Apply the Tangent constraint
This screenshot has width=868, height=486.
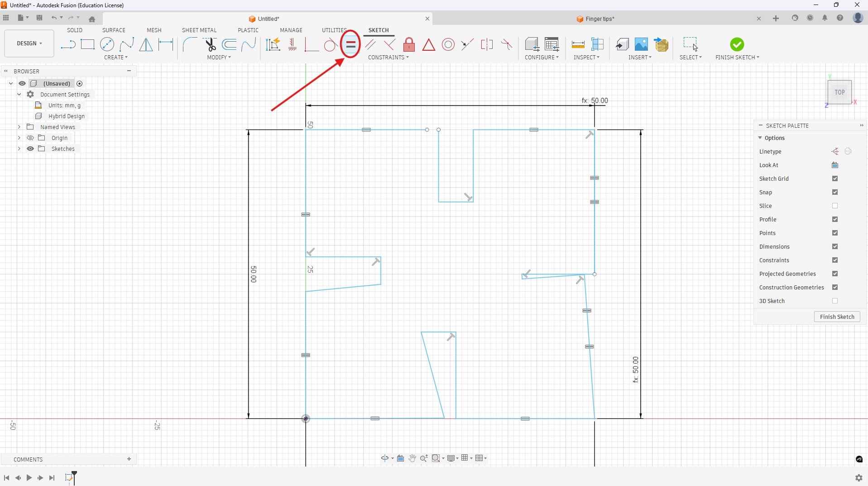click(x=331, y=44)
